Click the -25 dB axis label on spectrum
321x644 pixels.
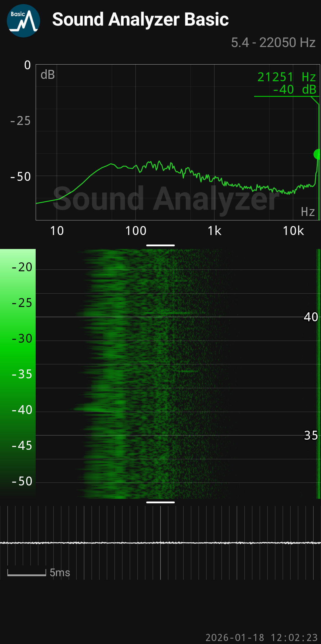[x=20, y=121]
